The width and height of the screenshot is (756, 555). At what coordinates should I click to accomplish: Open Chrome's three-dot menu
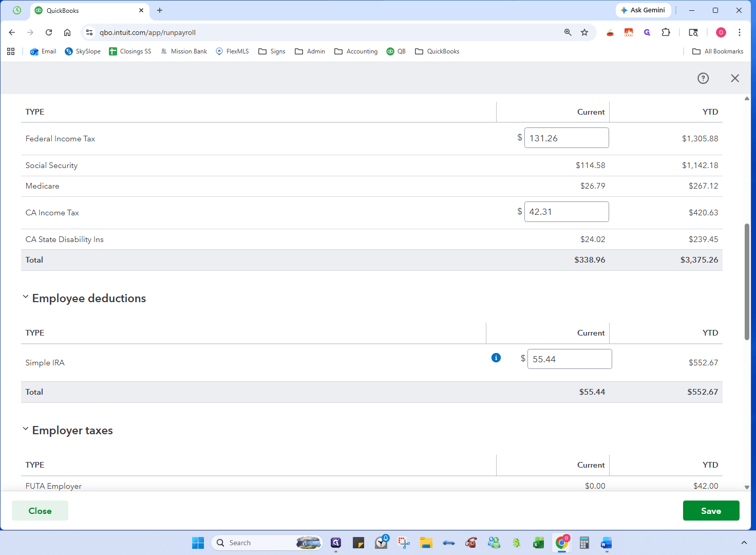click(740, 32)
